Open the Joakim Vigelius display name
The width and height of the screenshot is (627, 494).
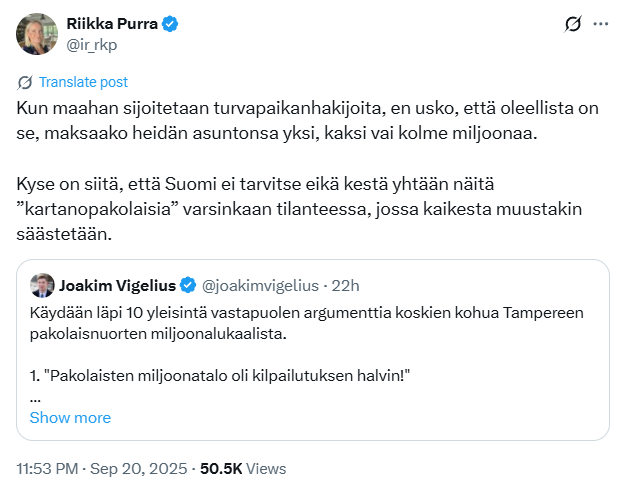tap(120, 285)
